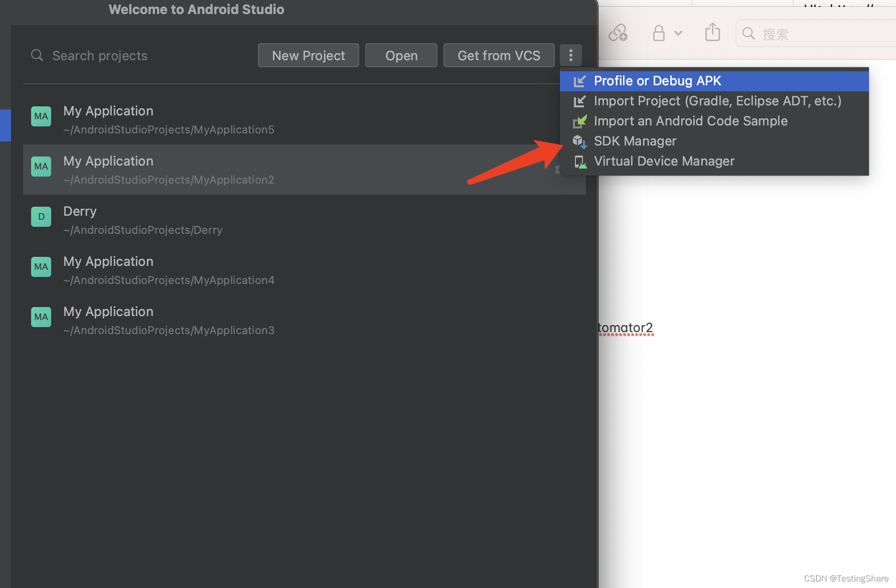Click the MA avatar for MyApplication2
The height and width of the screenshot is (588, 896).
tap(41, 167)
